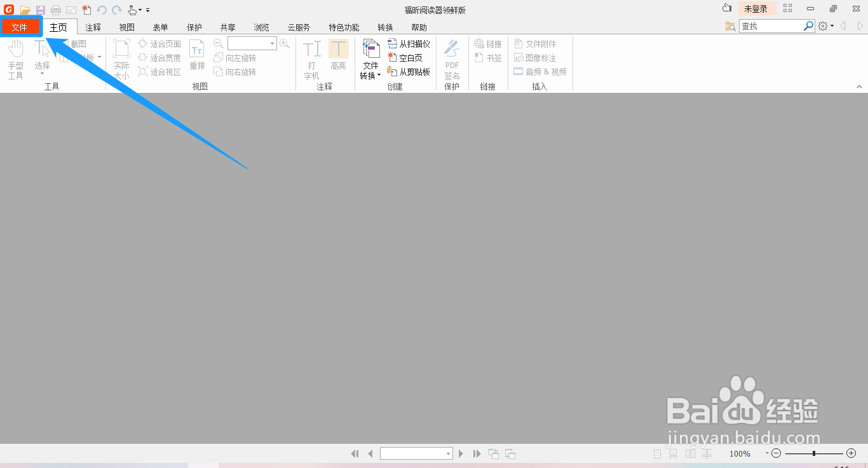Open the 打字机 typewriter tool
Screen dimensions: 868x468
coord(311,57)
